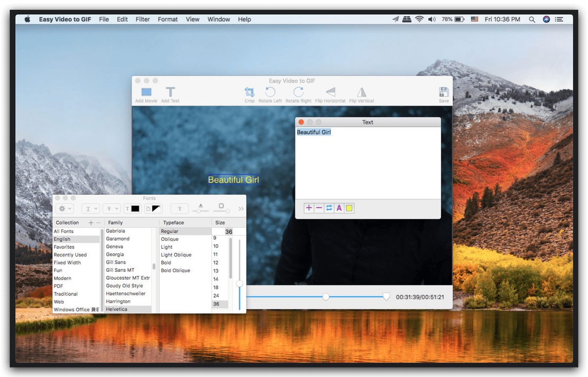The image size is (588, 377).
Task: Select the All Fonts collection
Action: point(76,231)
